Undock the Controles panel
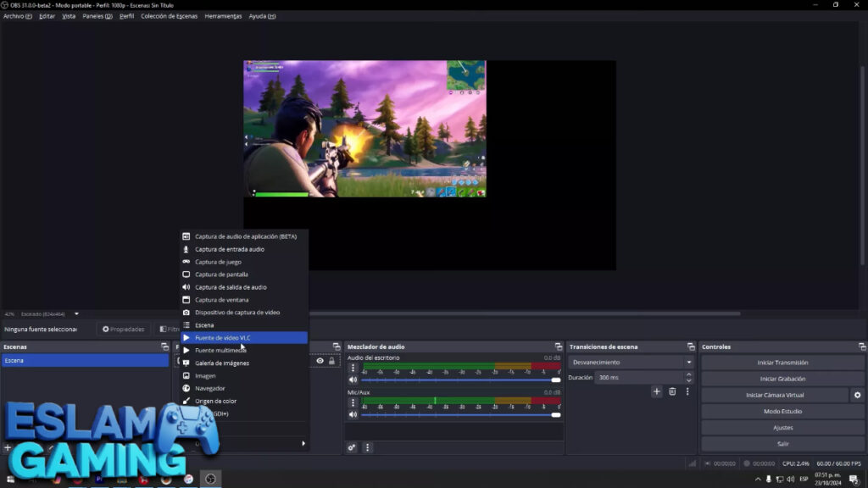The height and width of the screenshot is (488, 868). pyautogui.click(x=862, y=347)
